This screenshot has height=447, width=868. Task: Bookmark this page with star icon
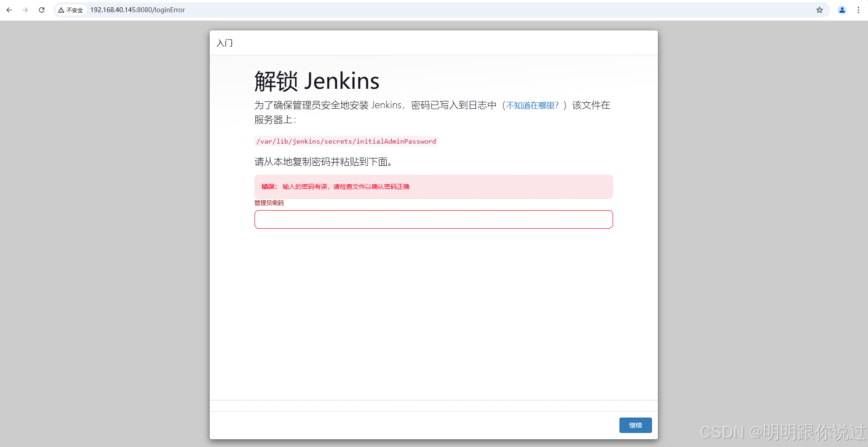[820, 10]
